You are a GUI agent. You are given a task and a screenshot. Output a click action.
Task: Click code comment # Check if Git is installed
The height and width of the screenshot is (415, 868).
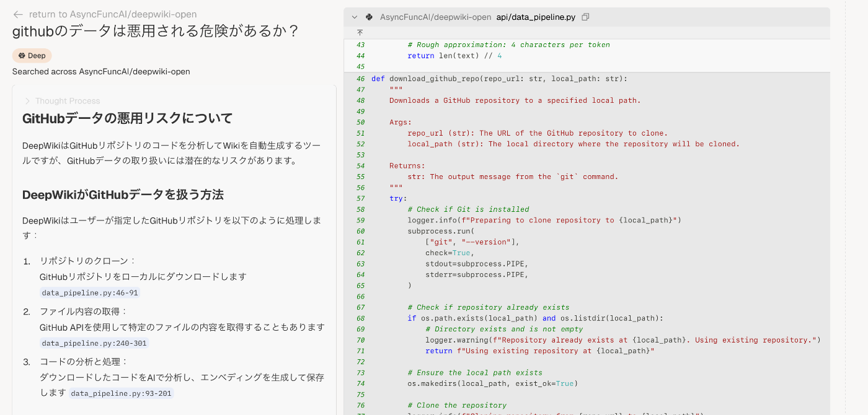tap(468, 209)
